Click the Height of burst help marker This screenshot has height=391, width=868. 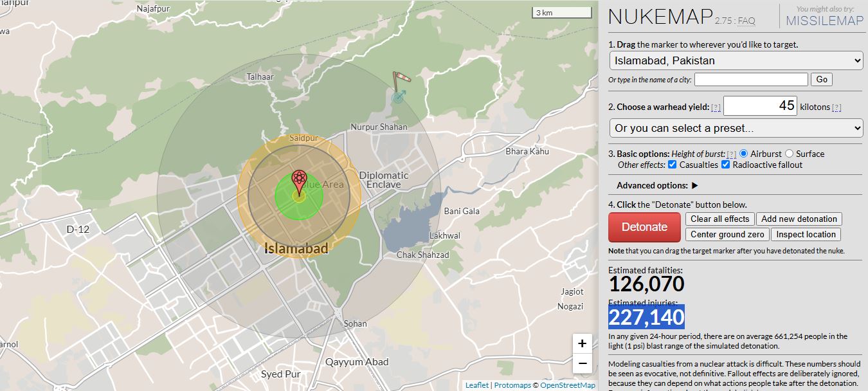pos(731,154)
